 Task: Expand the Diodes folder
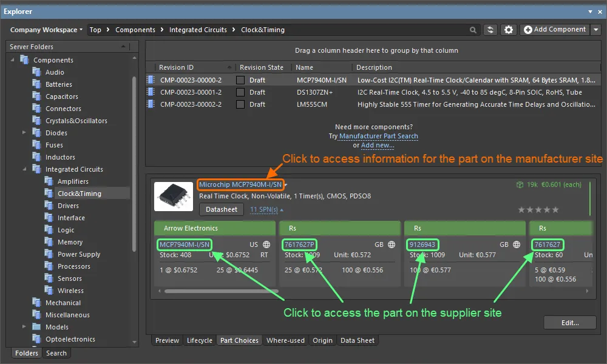tap(24, 132)
